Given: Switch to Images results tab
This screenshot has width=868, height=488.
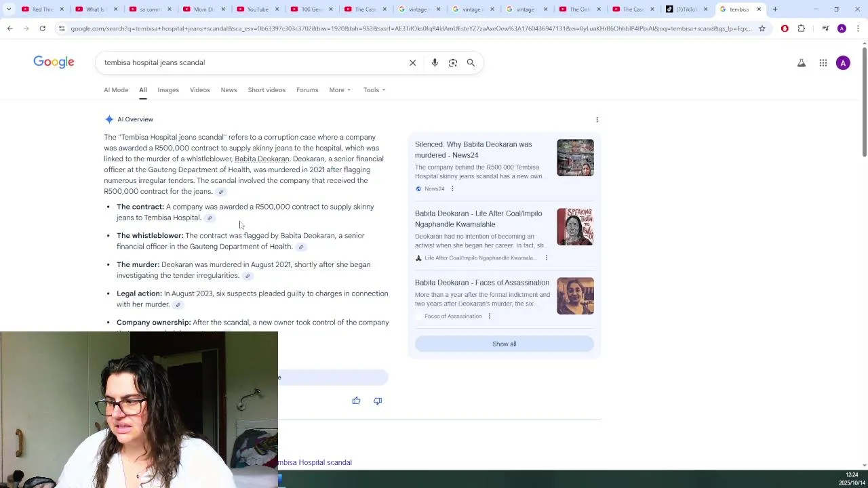Looking at the screenshot, I should pos(168,90).
